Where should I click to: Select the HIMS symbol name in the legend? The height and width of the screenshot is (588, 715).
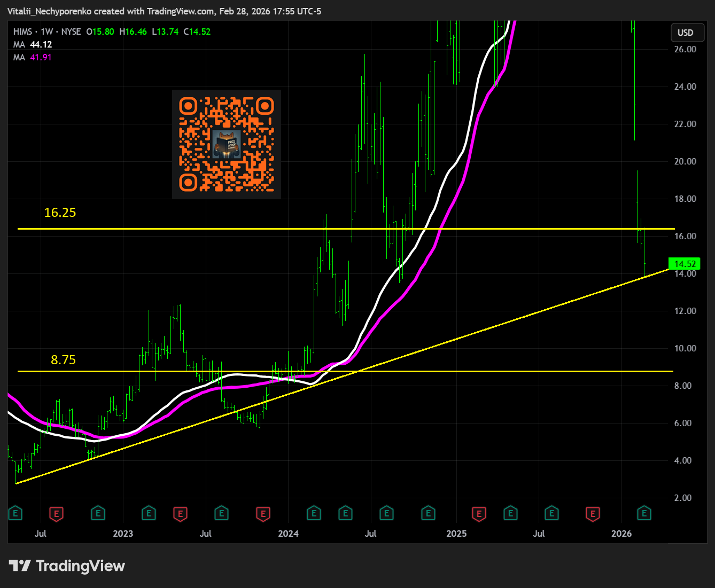[x=22, y=32]
